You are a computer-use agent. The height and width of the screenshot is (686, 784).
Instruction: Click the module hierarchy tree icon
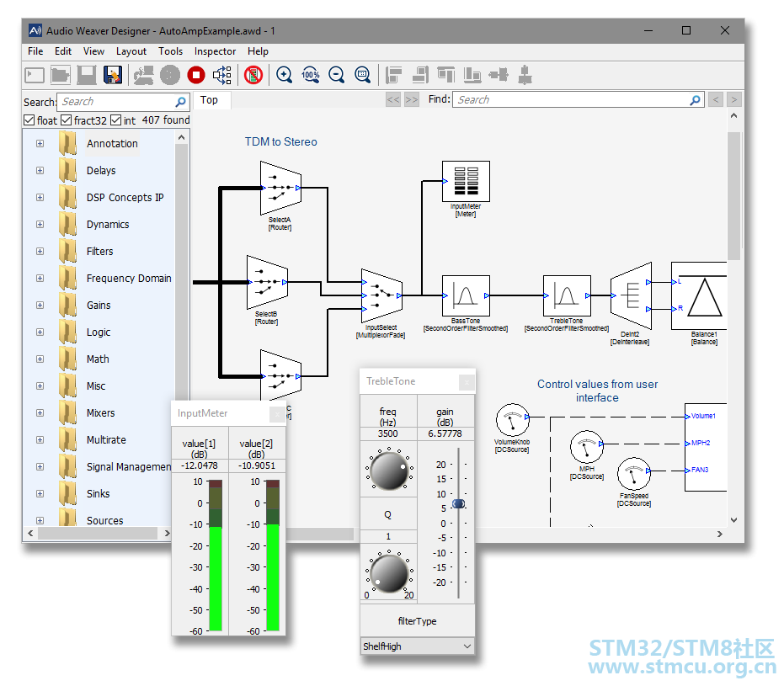click(x=222, y=76)
